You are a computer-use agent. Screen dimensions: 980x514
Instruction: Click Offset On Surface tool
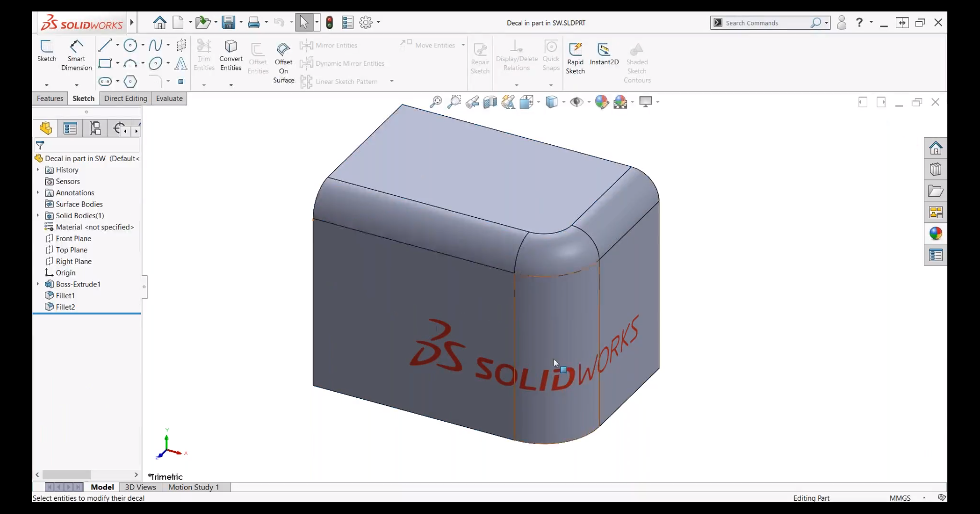pos(283,63)
